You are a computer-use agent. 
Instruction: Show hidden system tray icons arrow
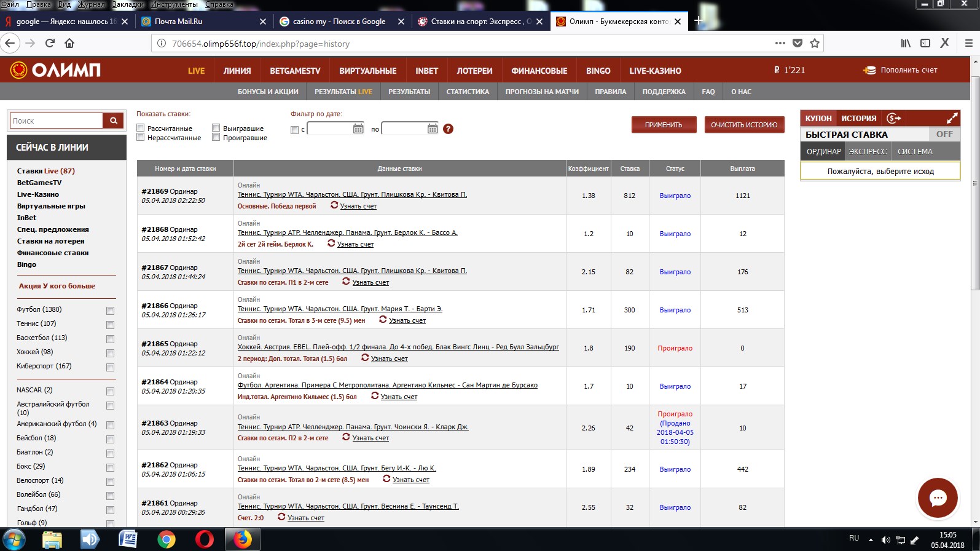tap(871, 540)
